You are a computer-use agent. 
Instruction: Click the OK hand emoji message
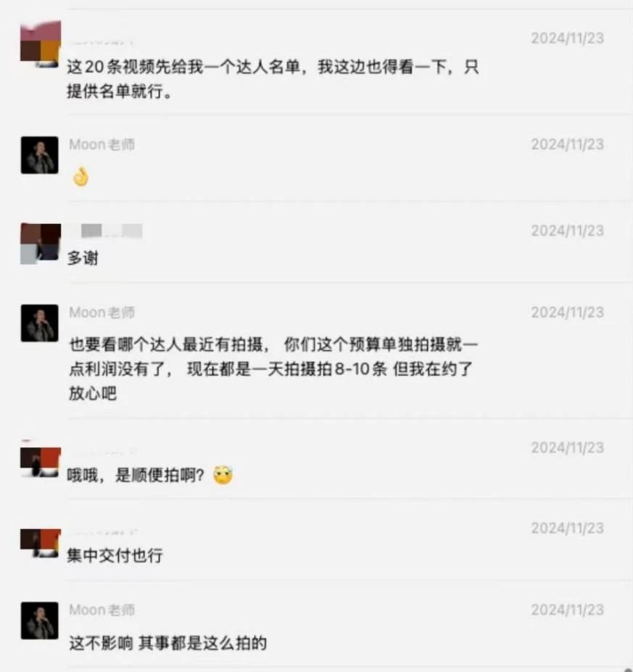[x=80, y=177]
